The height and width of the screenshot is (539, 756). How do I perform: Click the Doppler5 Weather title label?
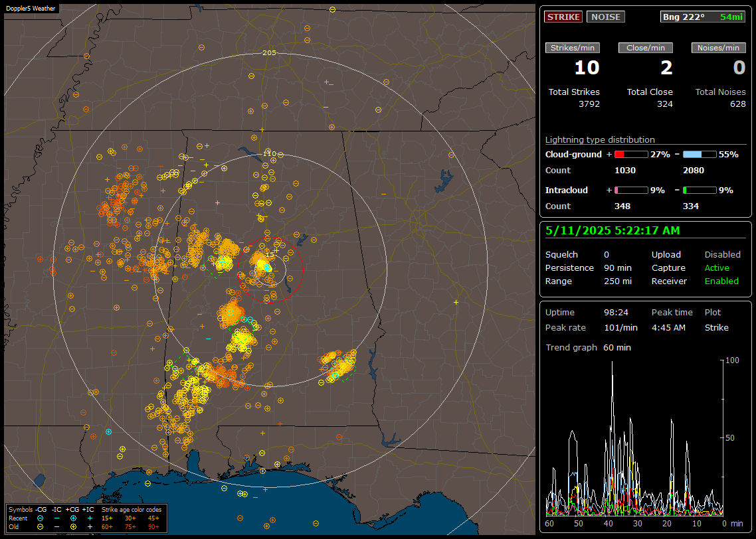click(x=31, y=9)
